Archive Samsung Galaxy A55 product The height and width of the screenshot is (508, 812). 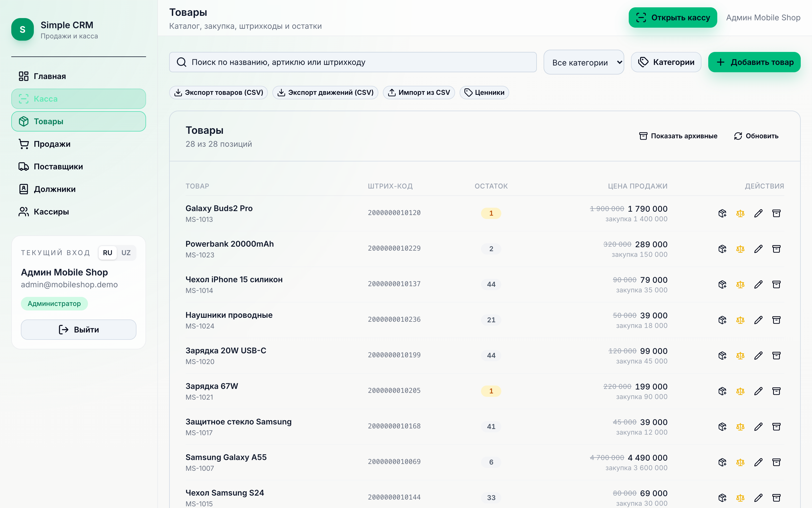[x=776, y=462]
